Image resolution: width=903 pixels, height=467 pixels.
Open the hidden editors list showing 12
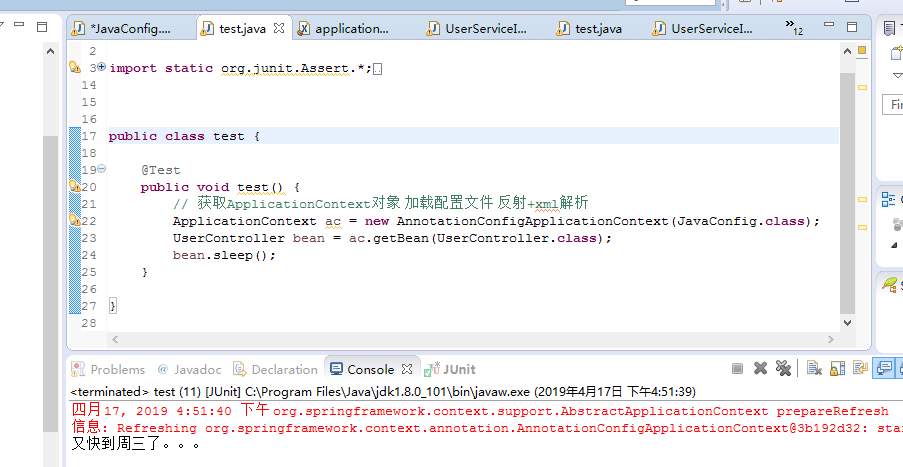tap(794, 27)
